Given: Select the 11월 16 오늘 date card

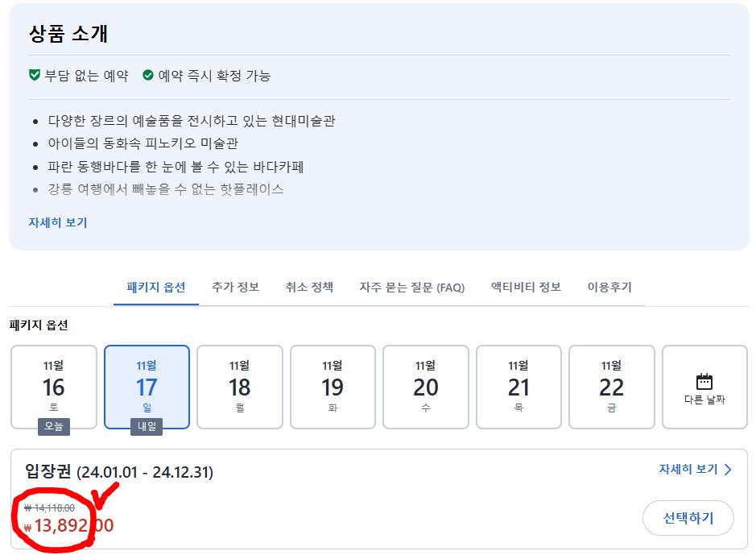Looking at the screenshot, I should [54, 387].
